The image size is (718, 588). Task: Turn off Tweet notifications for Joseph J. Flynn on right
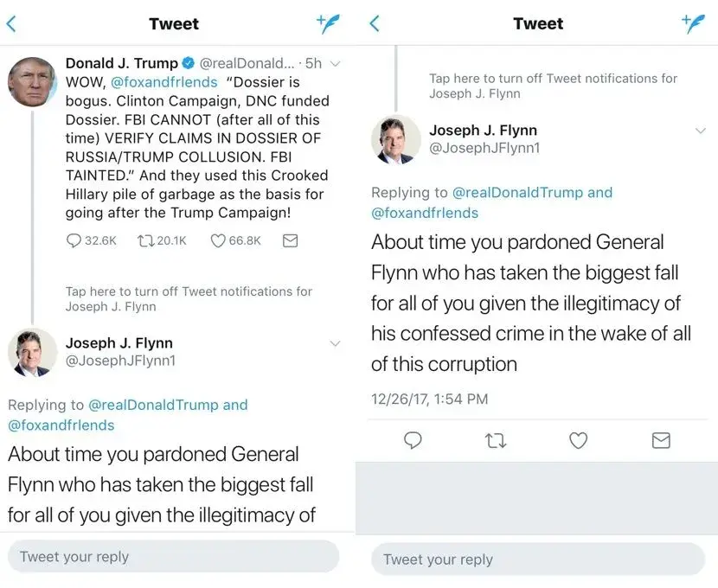[553, 85]
